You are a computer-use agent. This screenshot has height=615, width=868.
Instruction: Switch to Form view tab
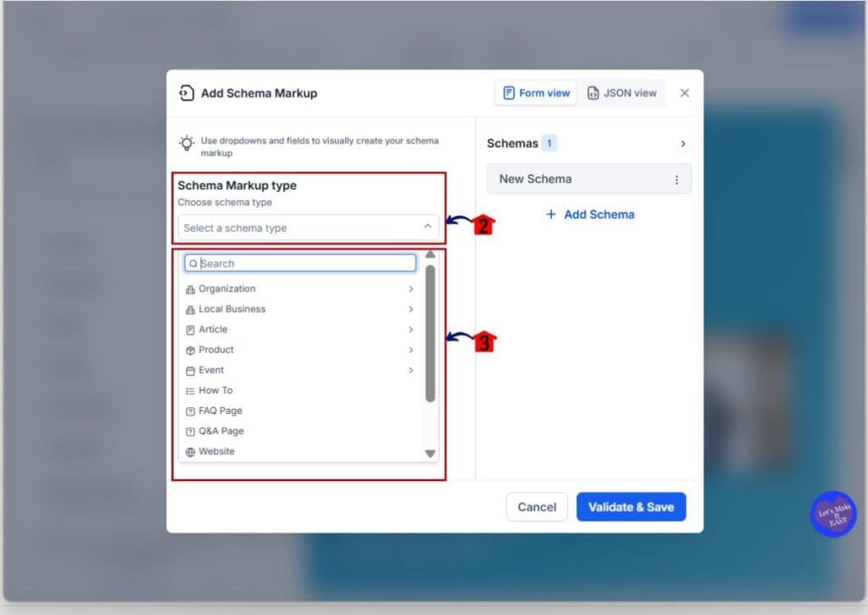536,93
